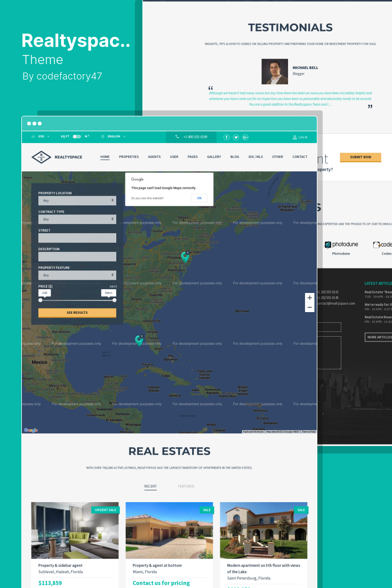Open the Contact menu item
Image resolution: width=392 pixels, height=588 pixels.
point(300,157)
